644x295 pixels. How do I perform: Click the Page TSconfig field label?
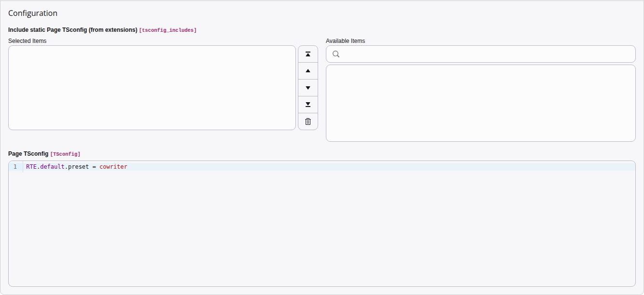click(x=28, y=154)
